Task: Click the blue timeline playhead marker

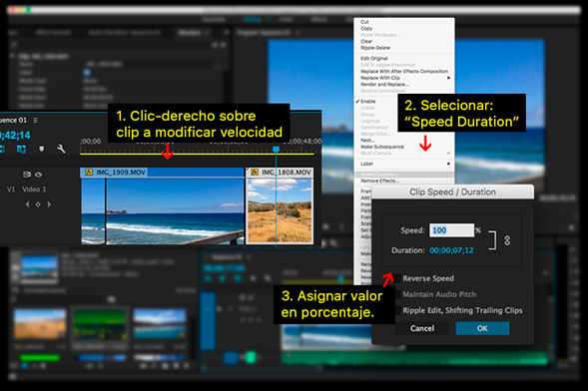Action: [x=276, y=150]
